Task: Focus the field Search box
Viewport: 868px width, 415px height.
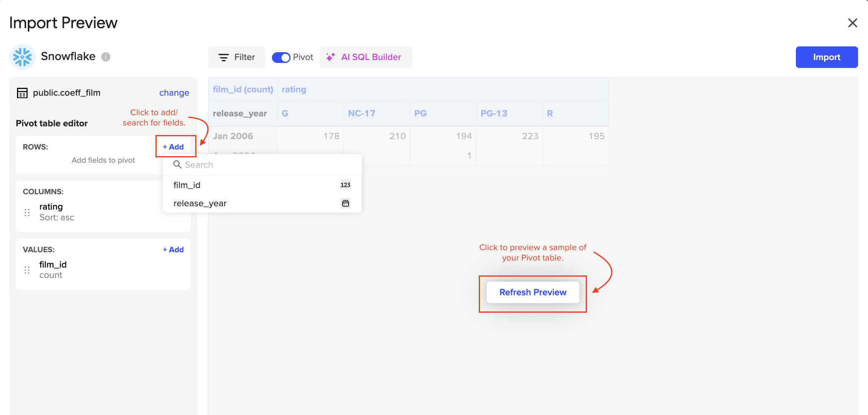Action: click(262, 165)
